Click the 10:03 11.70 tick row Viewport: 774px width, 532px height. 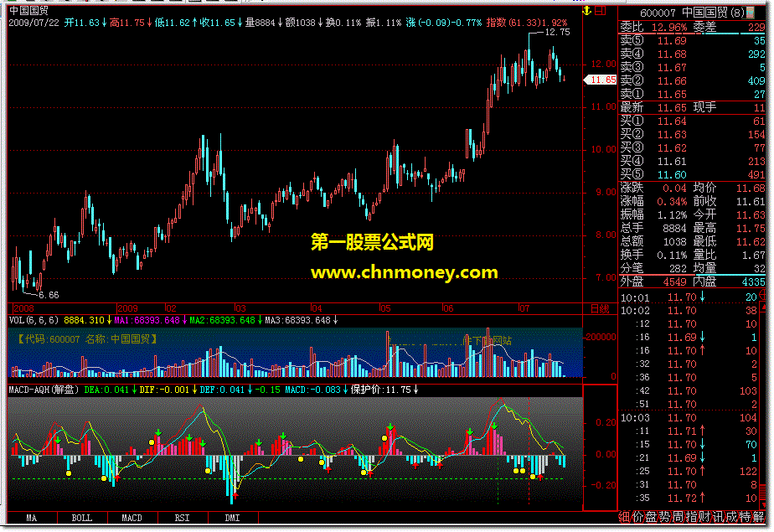tap(689, 417)
